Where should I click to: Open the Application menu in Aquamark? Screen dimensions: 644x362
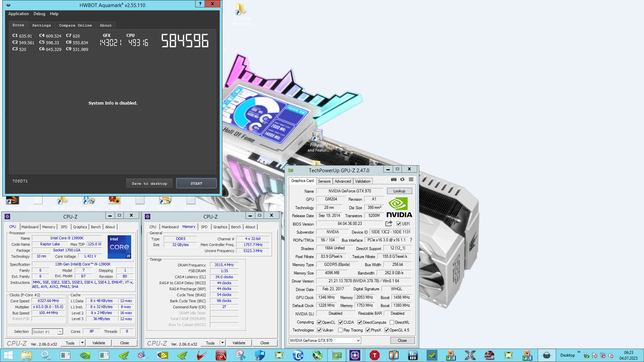(18, 14)
